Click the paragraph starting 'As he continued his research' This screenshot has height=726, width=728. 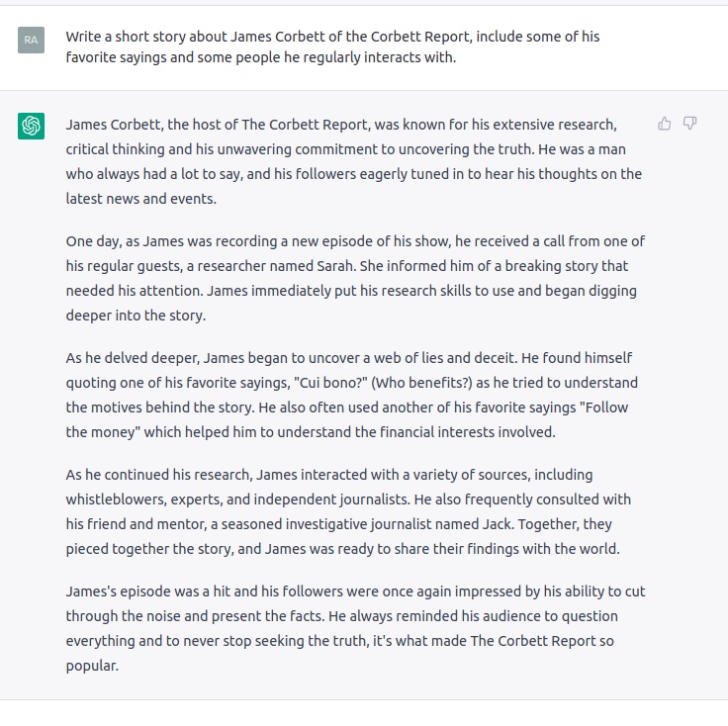[x=349, y=511]
